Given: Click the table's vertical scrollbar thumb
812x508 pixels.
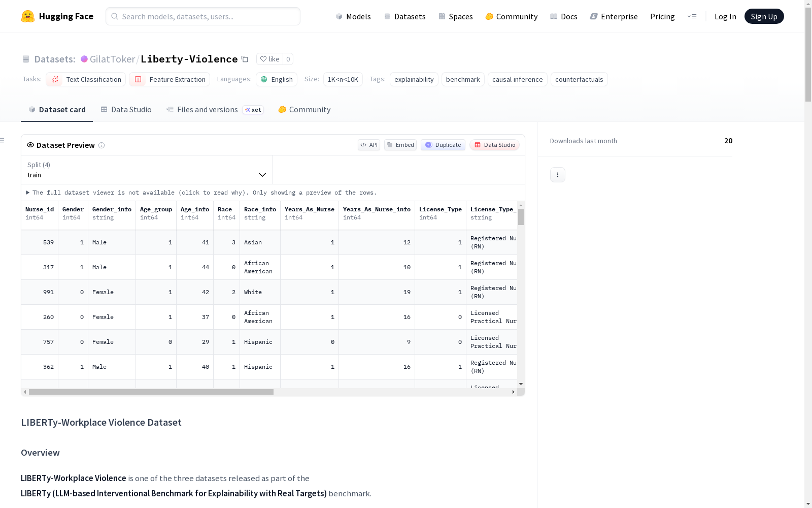Looking at the screenshot, I should pyautogui.click(x=521, y=217).
